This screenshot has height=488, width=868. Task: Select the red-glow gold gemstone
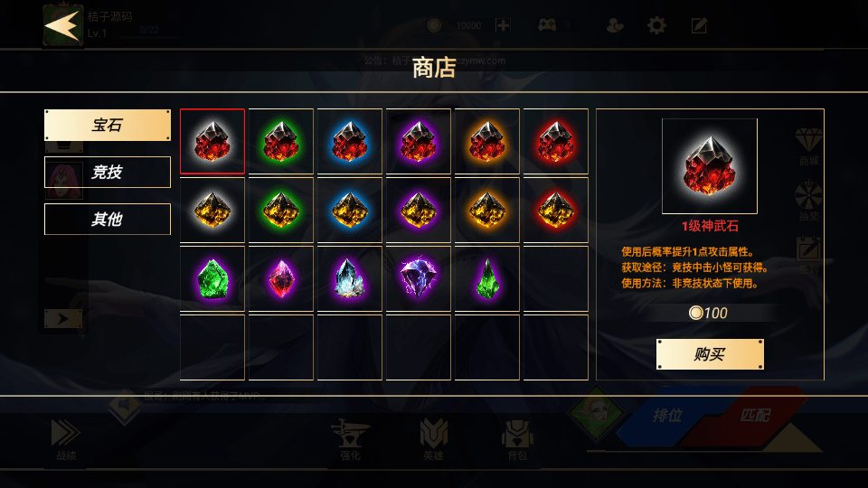pos(556,211)
